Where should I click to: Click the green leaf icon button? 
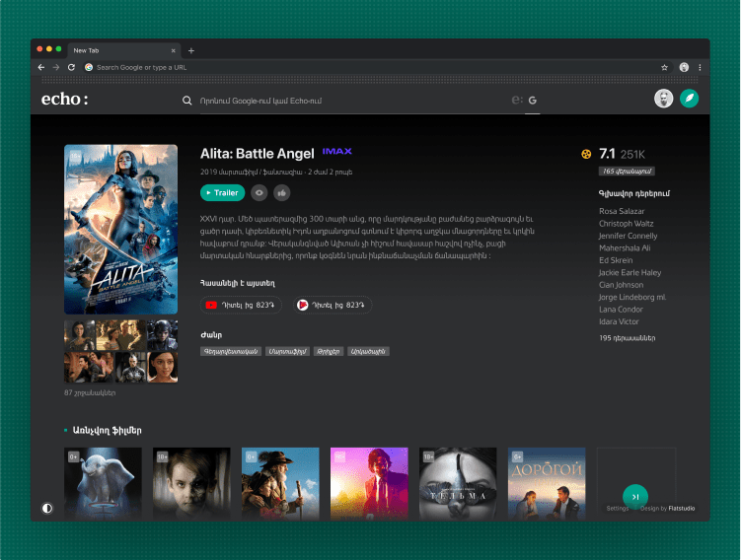coord(690,99)
